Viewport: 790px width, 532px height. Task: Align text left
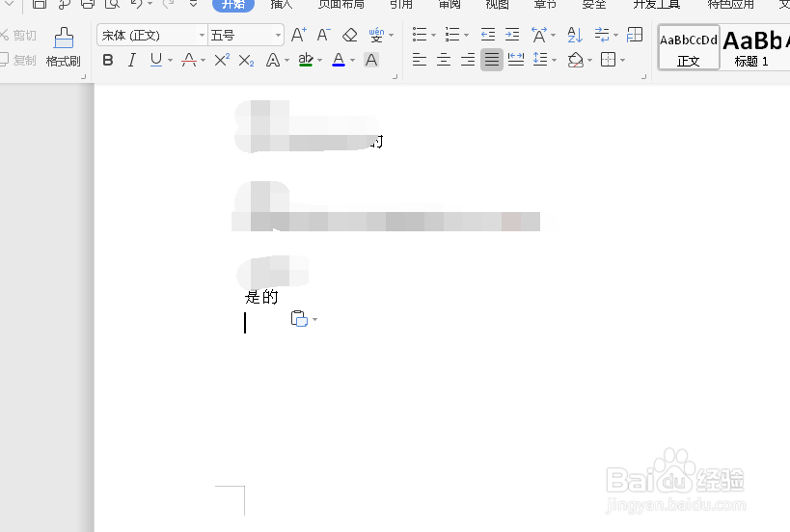420,61
